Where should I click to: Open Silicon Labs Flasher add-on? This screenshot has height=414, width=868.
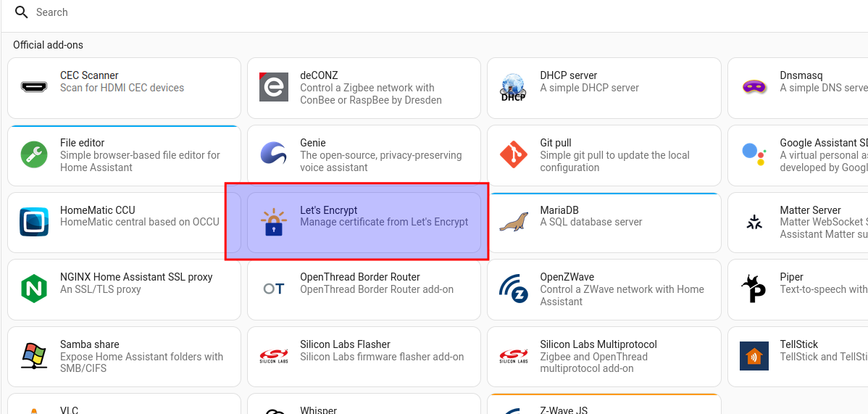tap(364, 357)
